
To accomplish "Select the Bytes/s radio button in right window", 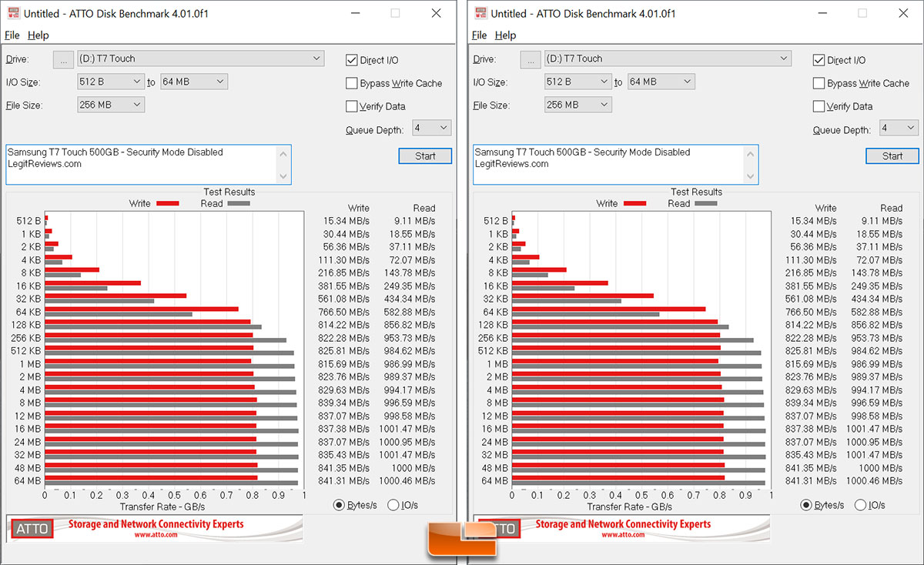I will click(x=806, y=505).
